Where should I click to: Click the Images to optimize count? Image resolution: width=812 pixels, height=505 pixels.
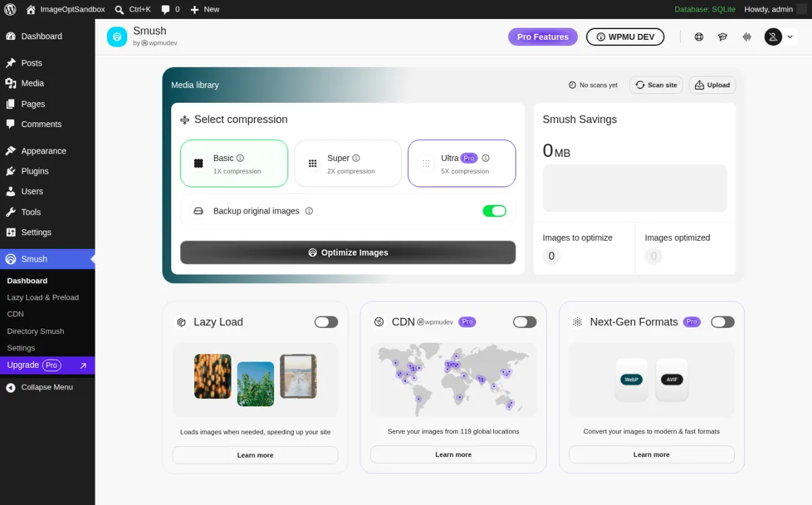point(551,256)
